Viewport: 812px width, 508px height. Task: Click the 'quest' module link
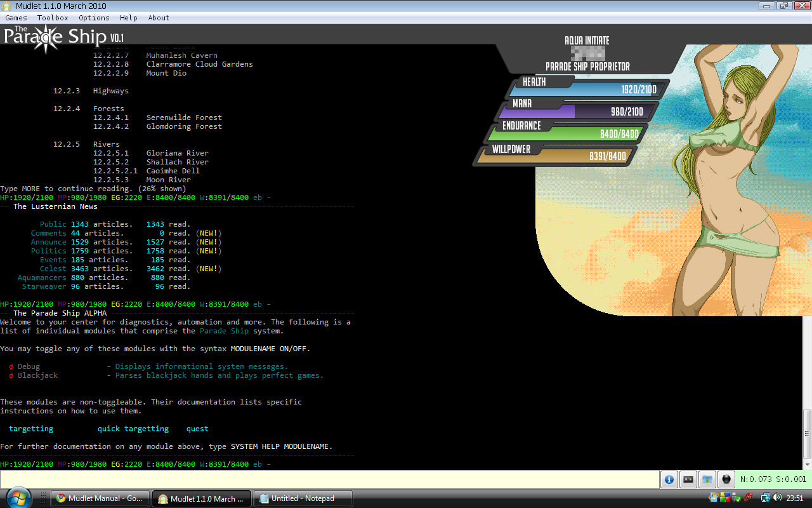pos(197,429)
